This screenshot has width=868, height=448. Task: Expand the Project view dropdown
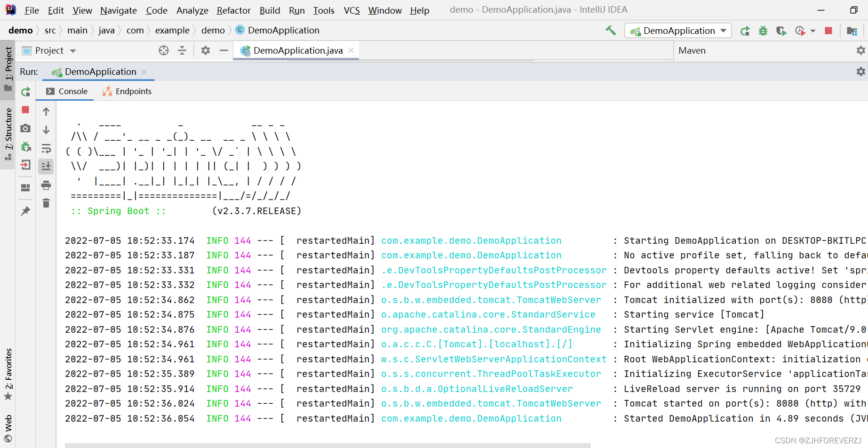pos(73,51)
